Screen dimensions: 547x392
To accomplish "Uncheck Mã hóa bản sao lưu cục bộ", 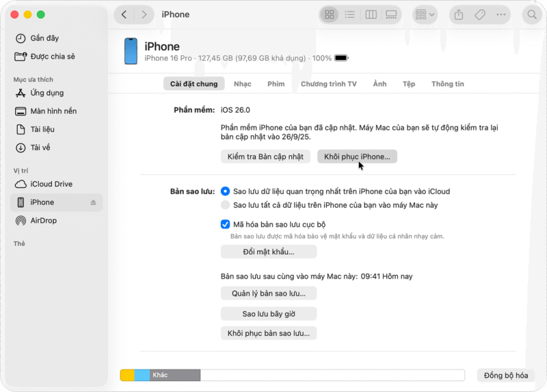I will pos(226,224).
